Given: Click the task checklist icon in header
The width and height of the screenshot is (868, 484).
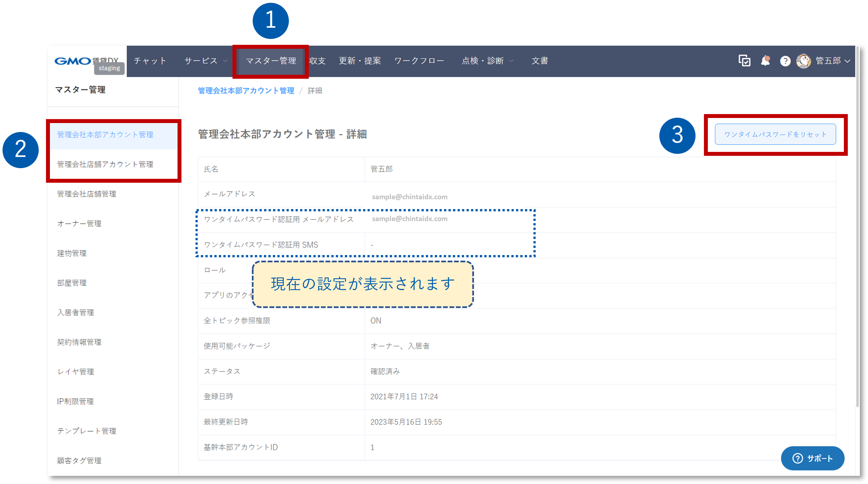Looking at the screenshot, I should click(x=744, y=61).
